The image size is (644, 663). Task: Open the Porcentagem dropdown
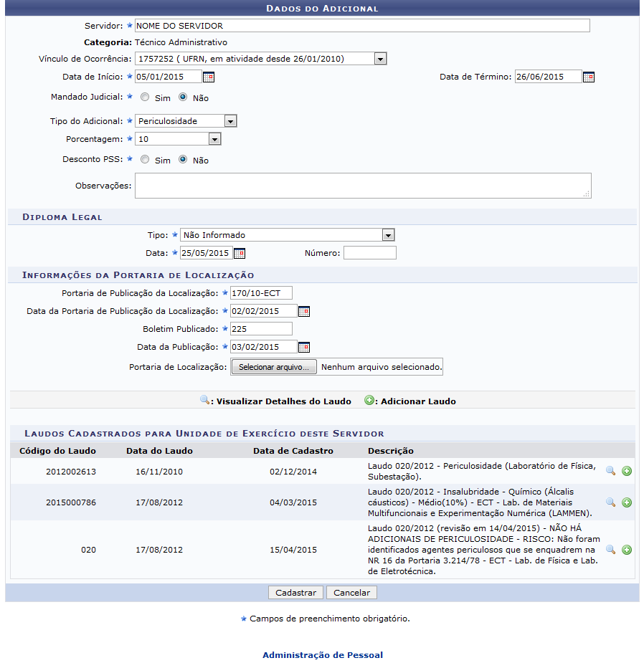click(x=214, y=139)
